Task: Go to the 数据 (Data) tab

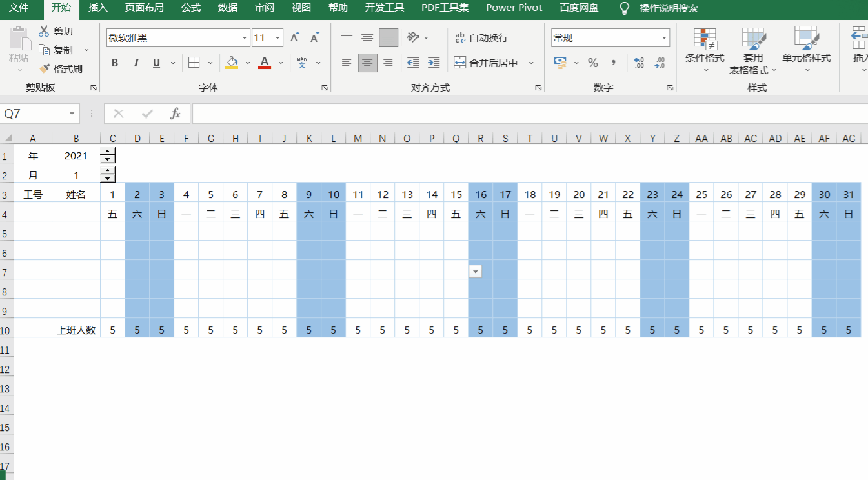Action: click(228, 8)
